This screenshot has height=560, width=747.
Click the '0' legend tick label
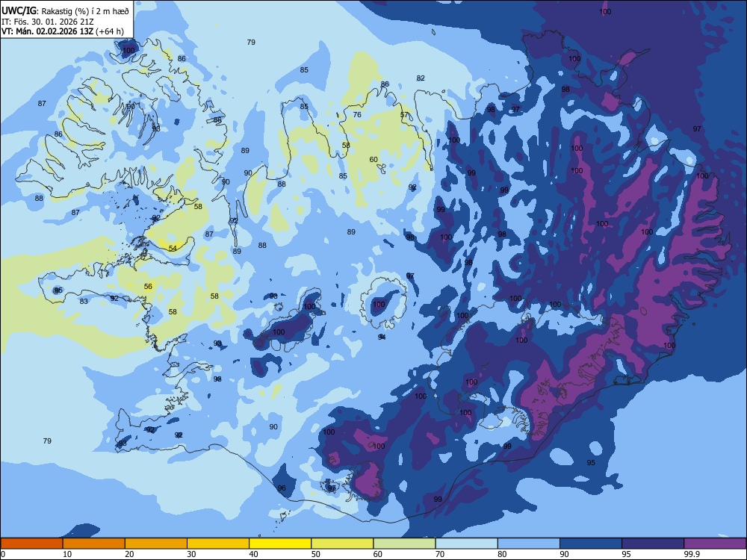coord(3,554)
